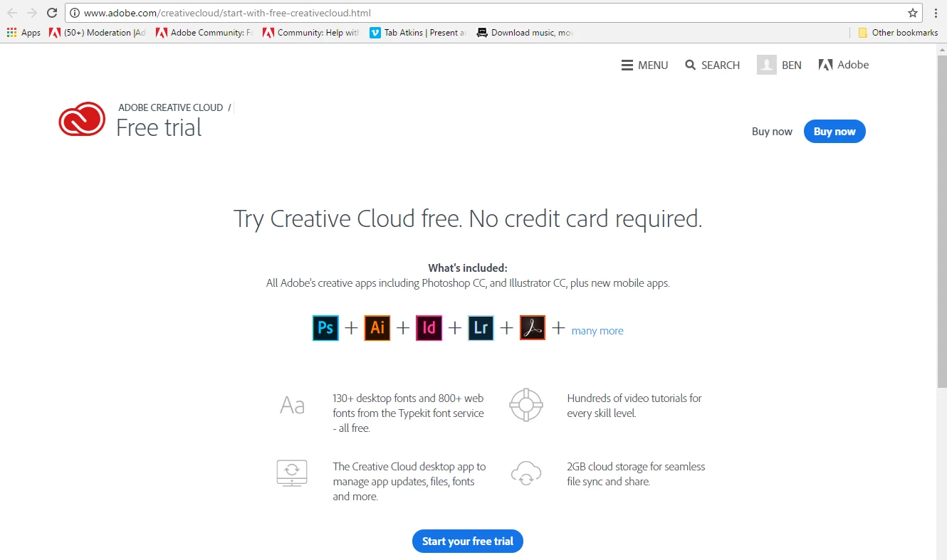
Task: Click the address bar URL field
Action: coord(493,13)
